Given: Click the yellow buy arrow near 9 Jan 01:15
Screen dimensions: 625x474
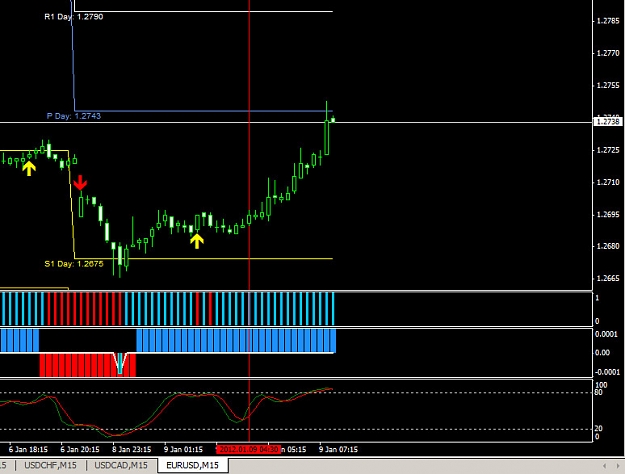Looking at the screenshot, I should click(197, 241).
